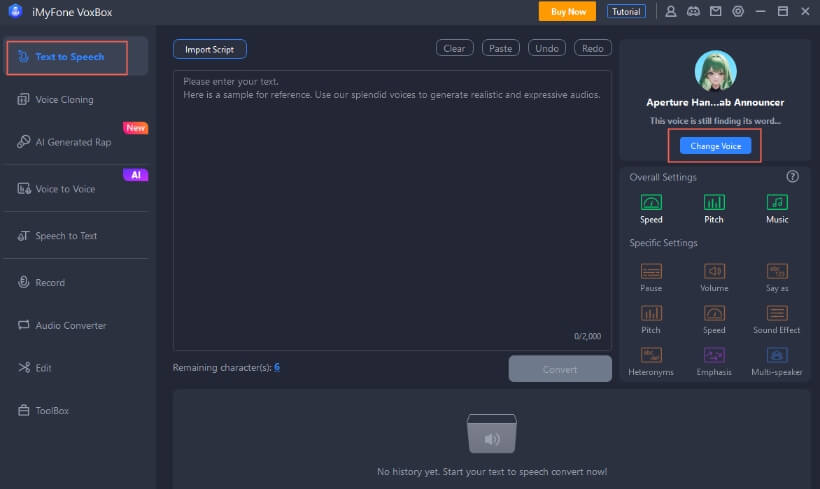Select the Aperture announcer voice avatar
The image size is (820, 489).
click(715, 71)
